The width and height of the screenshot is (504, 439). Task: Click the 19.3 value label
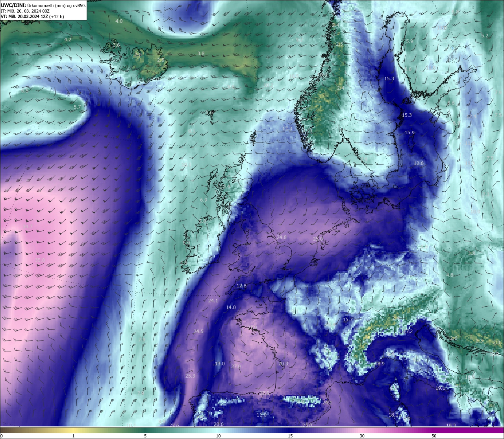click(451, 426)
